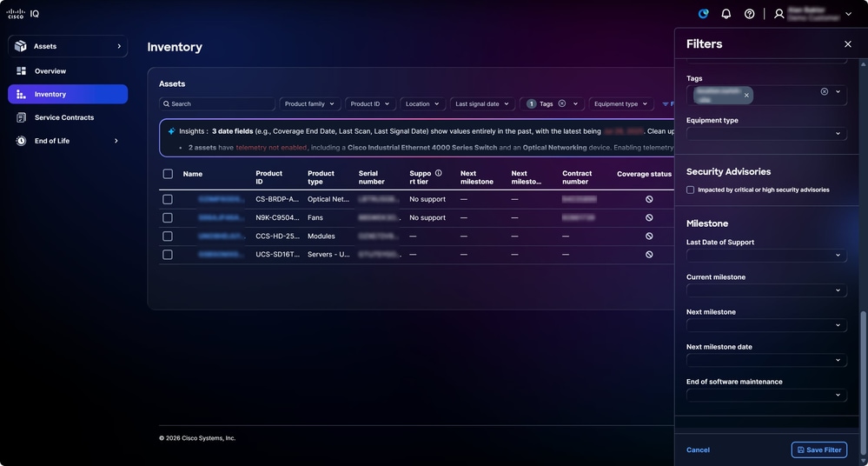
Task: Click the user profile icon
Action: click(x=779, y=14)
